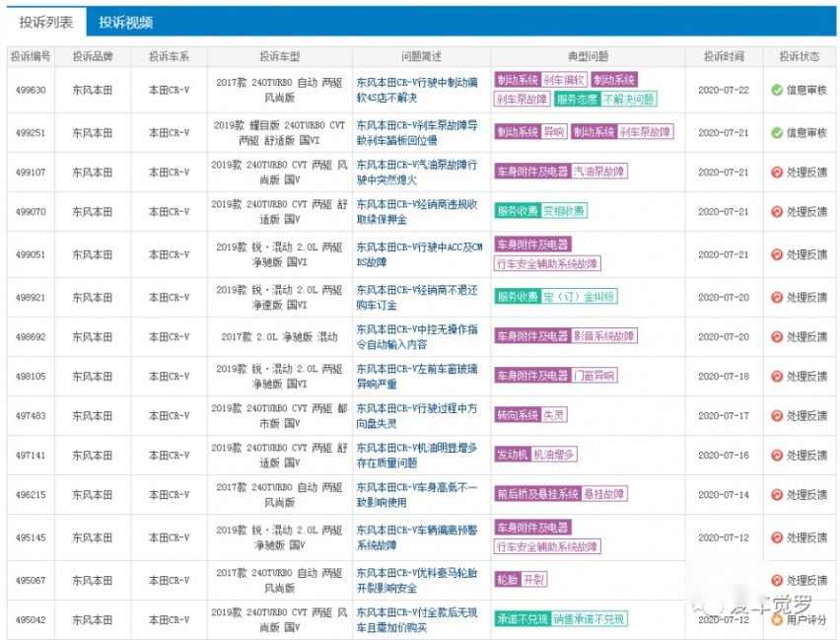
Task: Click the 销售承诺不兑现 tag
Action: tap(589, 619)
